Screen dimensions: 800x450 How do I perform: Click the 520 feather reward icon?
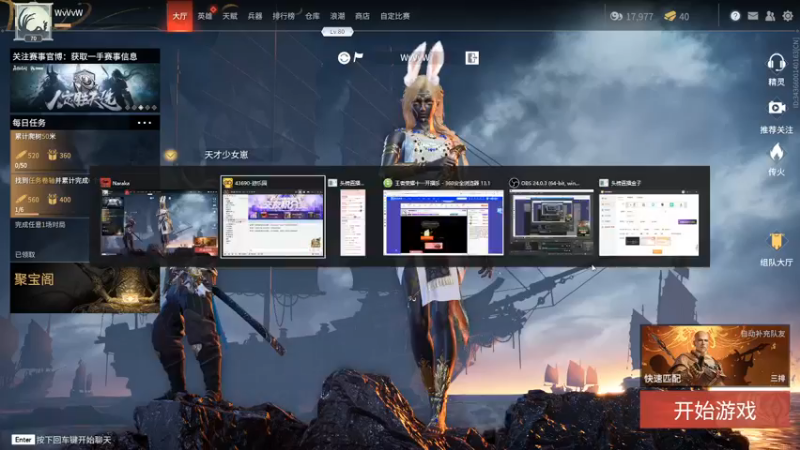tap(21, 155)
